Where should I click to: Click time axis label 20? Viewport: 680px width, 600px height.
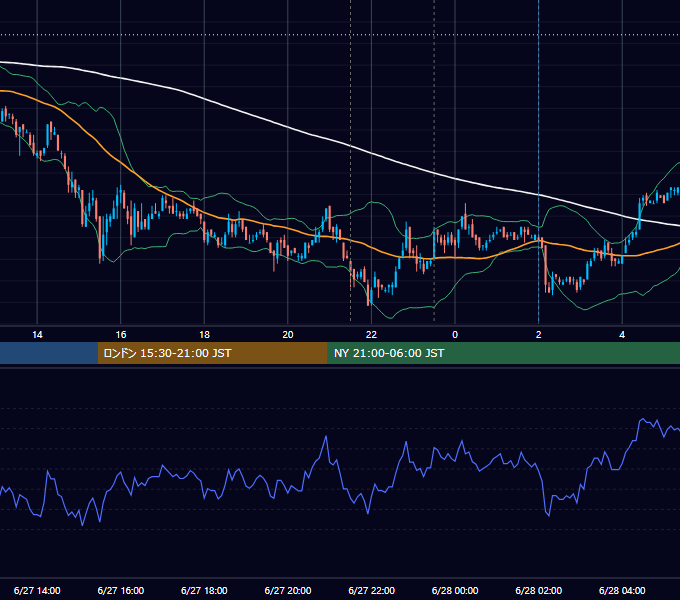point(288,335)
